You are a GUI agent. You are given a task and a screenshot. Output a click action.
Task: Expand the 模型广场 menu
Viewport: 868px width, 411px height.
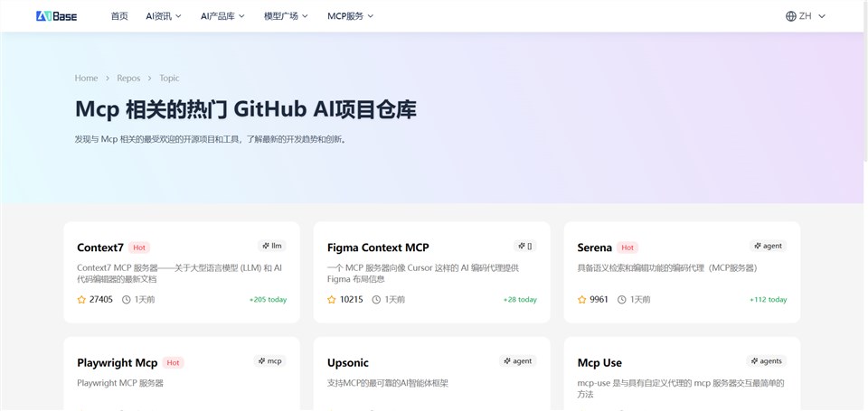pyautogui.click(x=286, y=16)
